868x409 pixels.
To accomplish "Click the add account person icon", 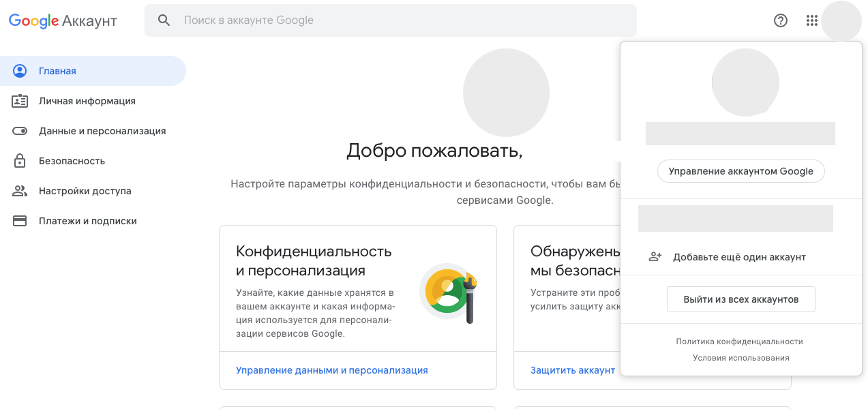I will 655,257.
